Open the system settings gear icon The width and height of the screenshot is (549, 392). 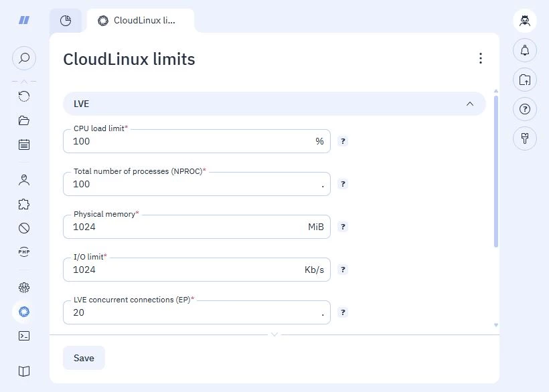[x=24, y=288]
